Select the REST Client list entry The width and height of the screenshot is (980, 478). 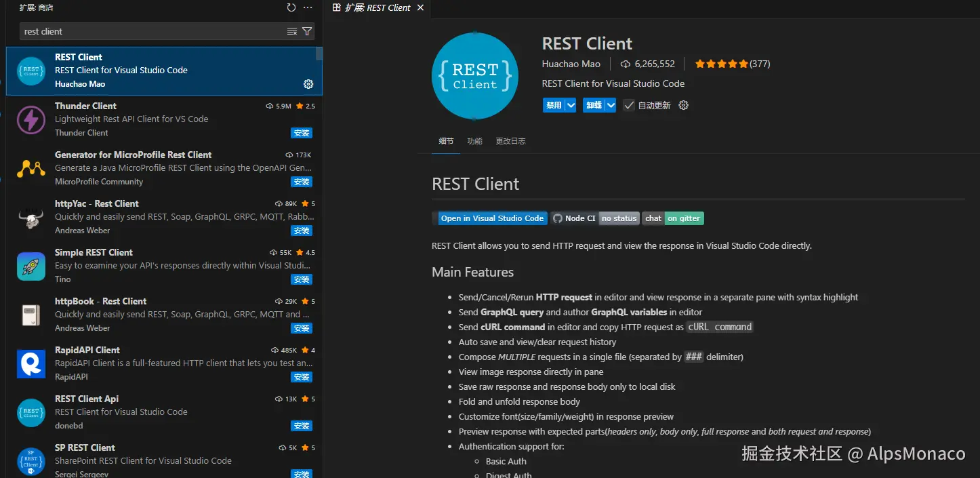tap(164, 71)
